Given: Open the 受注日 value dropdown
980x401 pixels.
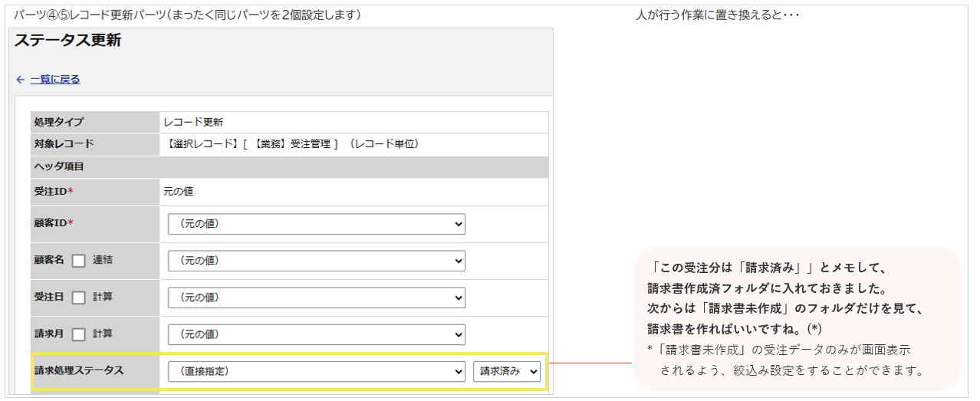Looking at the screenshot, I should [317, 297].
